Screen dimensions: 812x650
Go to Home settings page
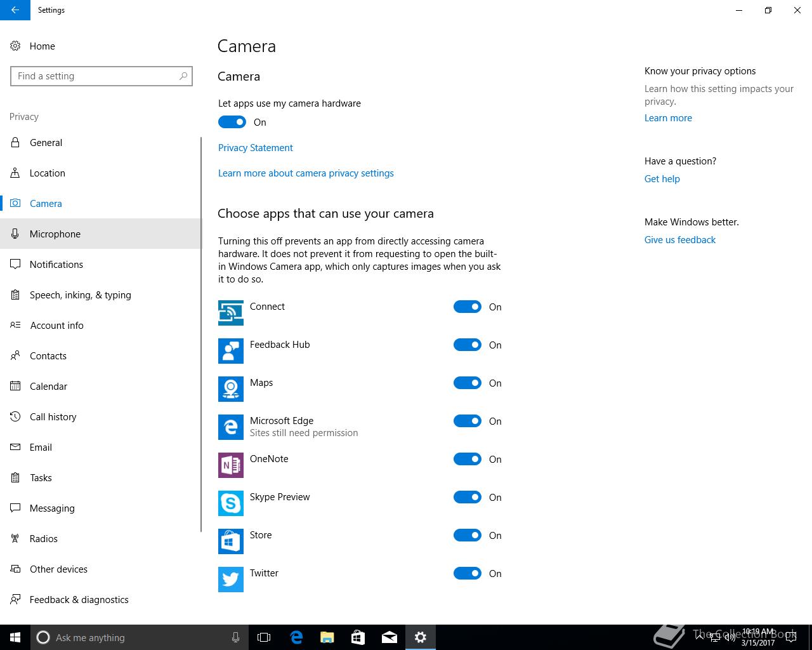pyautogui.click(x=101, y=46)
